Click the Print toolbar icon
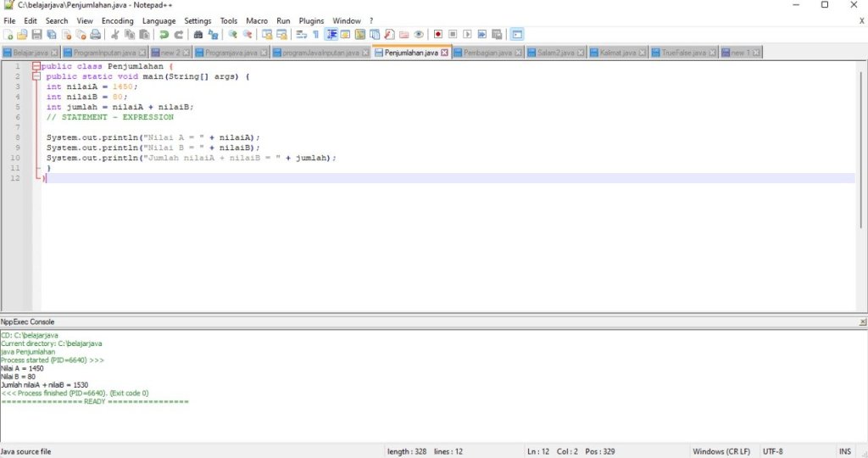The width and height of the screenshot is (868, 458). pos(96,35)
